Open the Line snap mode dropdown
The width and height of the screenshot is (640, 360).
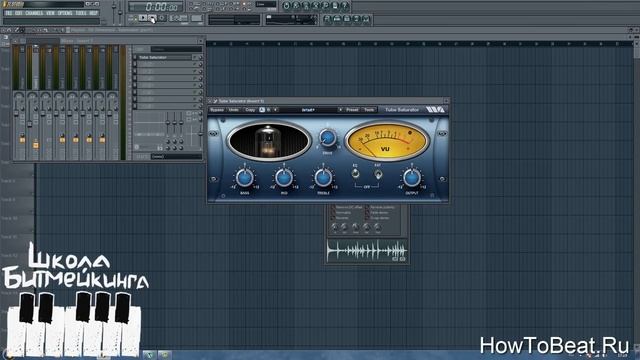coord(266,4)
